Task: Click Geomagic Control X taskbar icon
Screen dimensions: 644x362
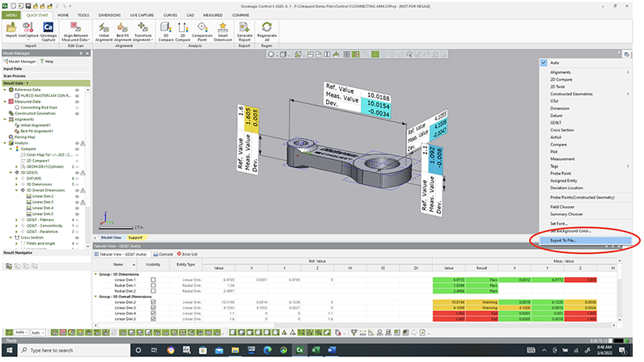Action: pyautogui.click(x=299, y=350)
